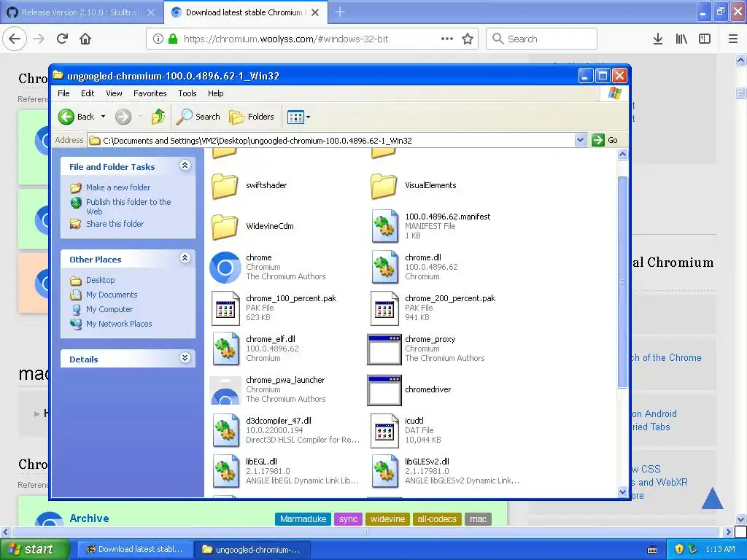Go to Desktop in Other Places
The image size is (747, 560).
click(x=100, y=280)
